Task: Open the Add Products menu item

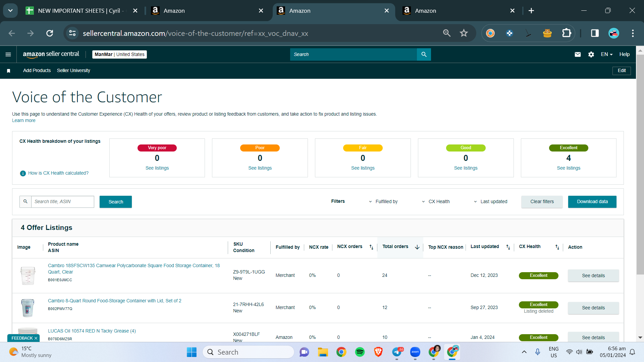Action: click(37, 70)
